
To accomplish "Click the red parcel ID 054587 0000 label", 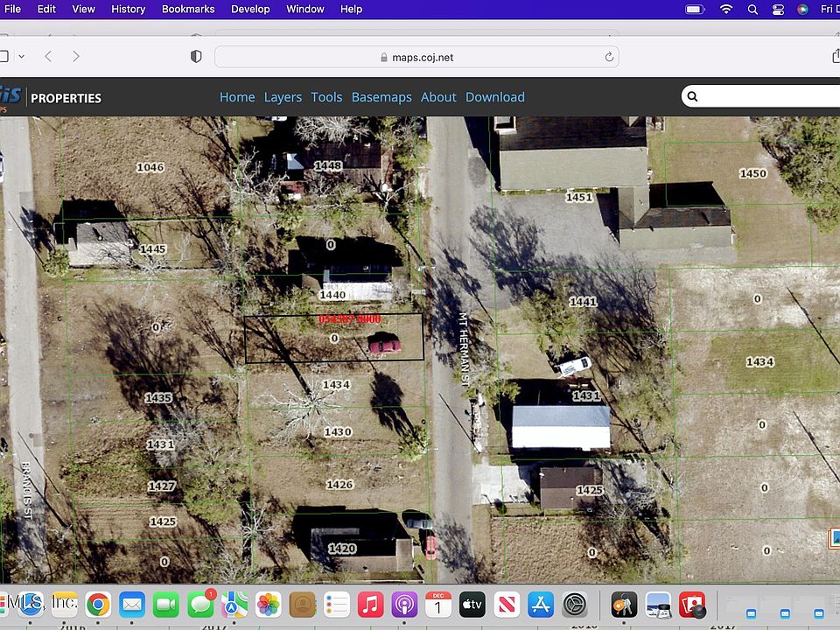I will (x=349, y=319).
